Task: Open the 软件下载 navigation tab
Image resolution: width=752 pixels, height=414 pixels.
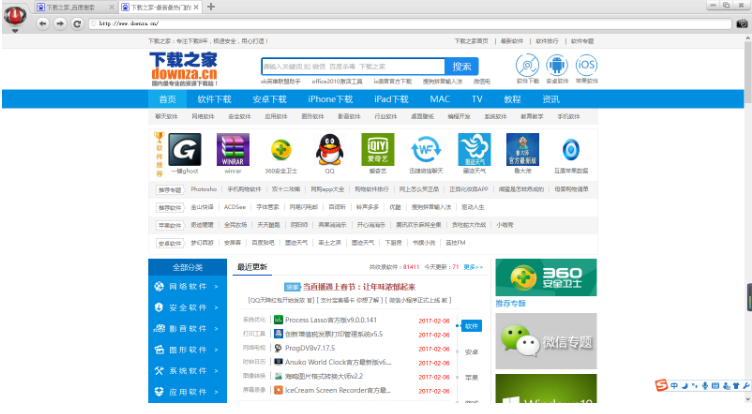Action: click(214, 99)
